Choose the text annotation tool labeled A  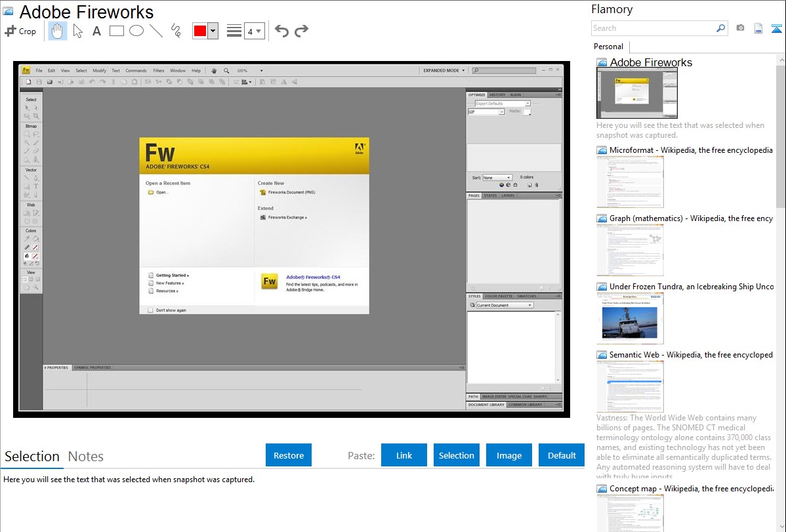(x=96, y=31)
